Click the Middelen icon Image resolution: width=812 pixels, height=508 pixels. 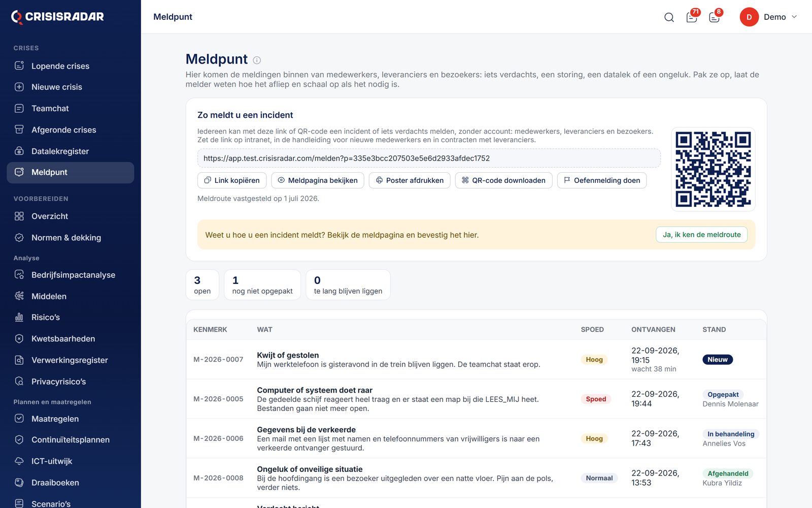19,296
